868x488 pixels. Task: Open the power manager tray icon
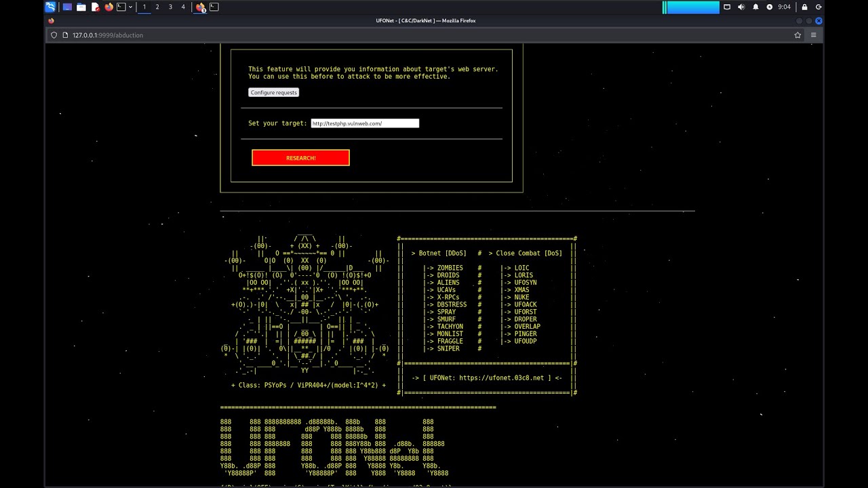coord(770,7)
